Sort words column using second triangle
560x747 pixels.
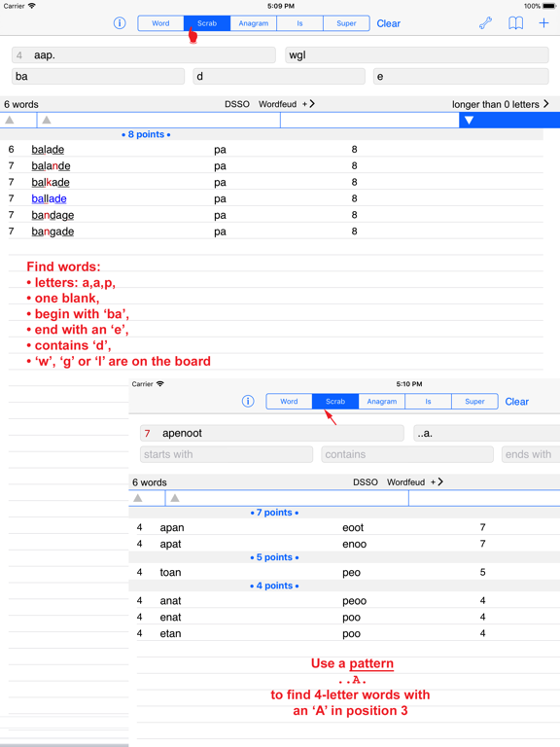click(x=47, y=120)
